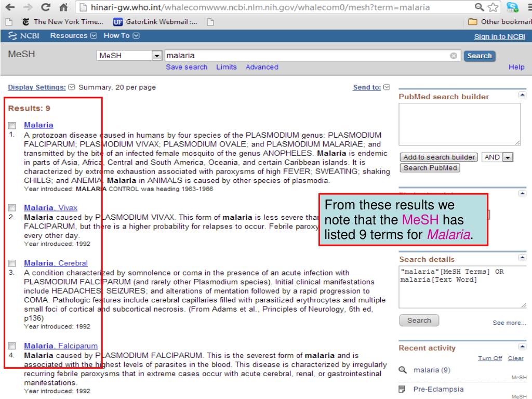Click Add to search builder
Screen dimensions: 532x399
pyautogui.click(x=438, y=157)
